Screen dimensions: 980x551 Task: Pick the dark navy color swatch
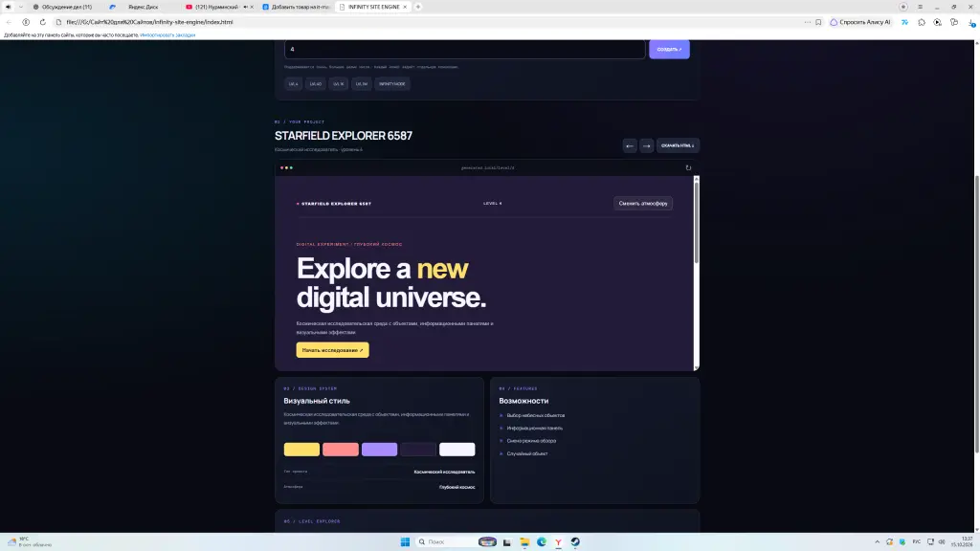[418, 450]
